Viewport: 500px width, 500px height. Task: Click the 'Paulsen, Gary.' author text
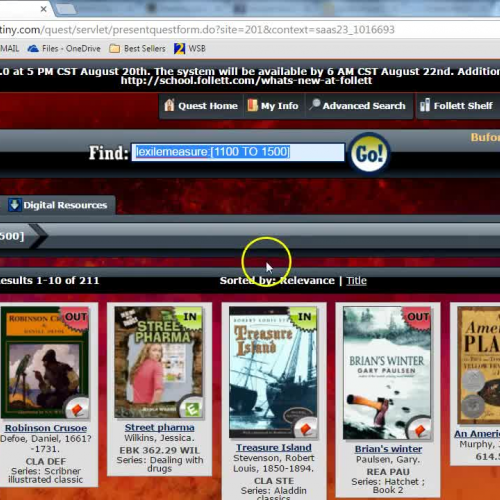388,460
